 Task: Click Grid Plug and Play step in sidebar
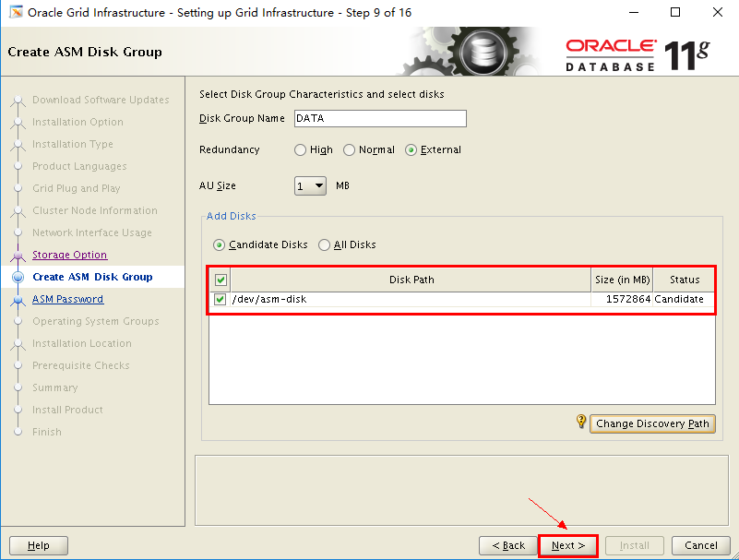pos(77,188)
